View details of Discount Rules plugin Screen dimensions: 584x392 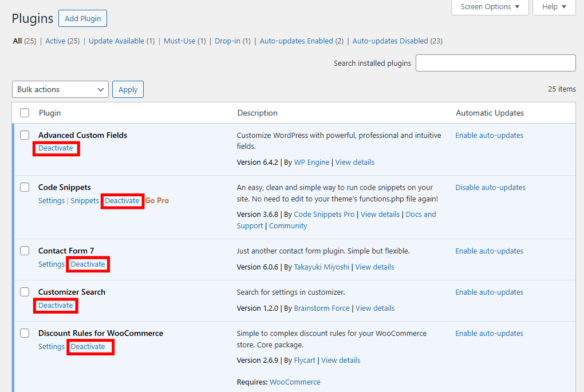(341, 361)
